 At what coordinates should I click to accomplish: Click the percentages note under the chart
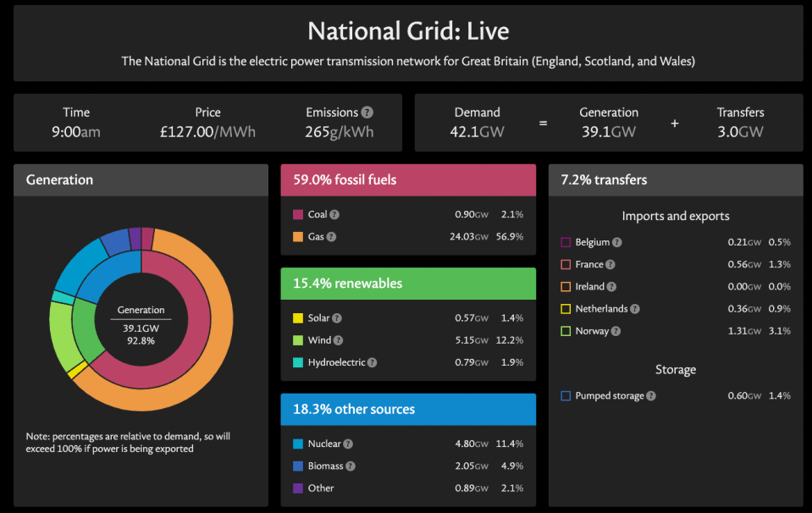point(128,443)
